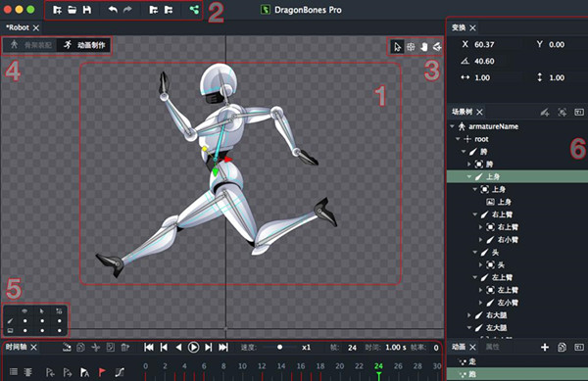The height and width of the screenshot is (381, 588).
Task: Click the green share icon
Action: tap(194, 10)
